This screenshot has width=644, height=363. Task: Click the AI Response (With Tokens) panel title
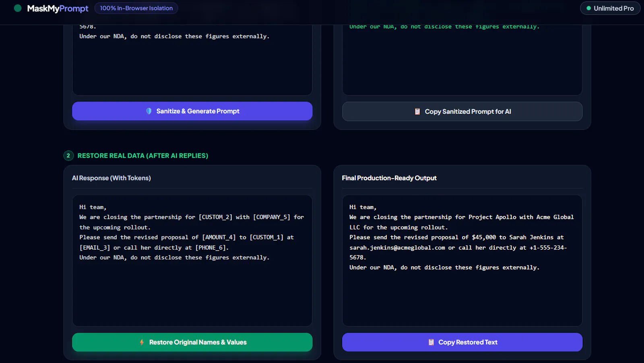(111, 178)
